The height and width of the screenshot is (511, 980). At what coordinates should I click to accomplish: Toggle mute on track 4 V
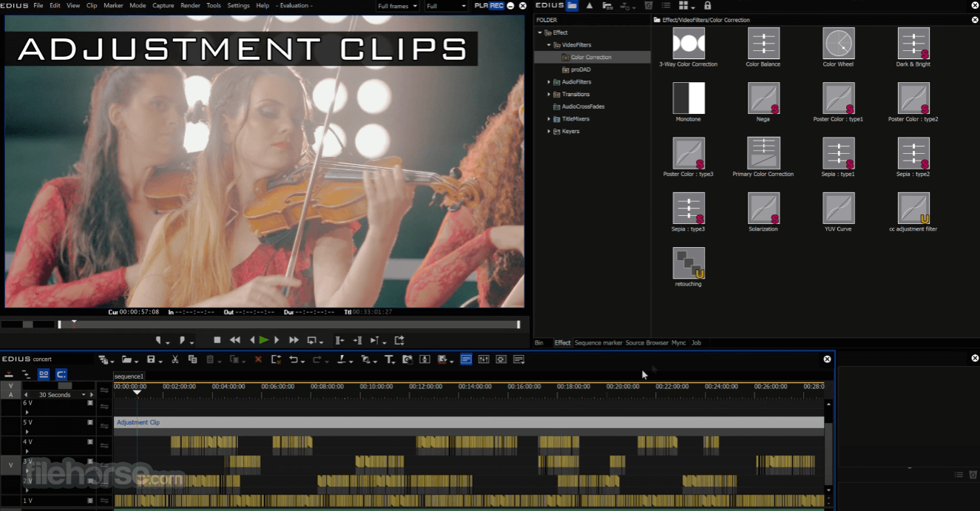tap(90, 441)
